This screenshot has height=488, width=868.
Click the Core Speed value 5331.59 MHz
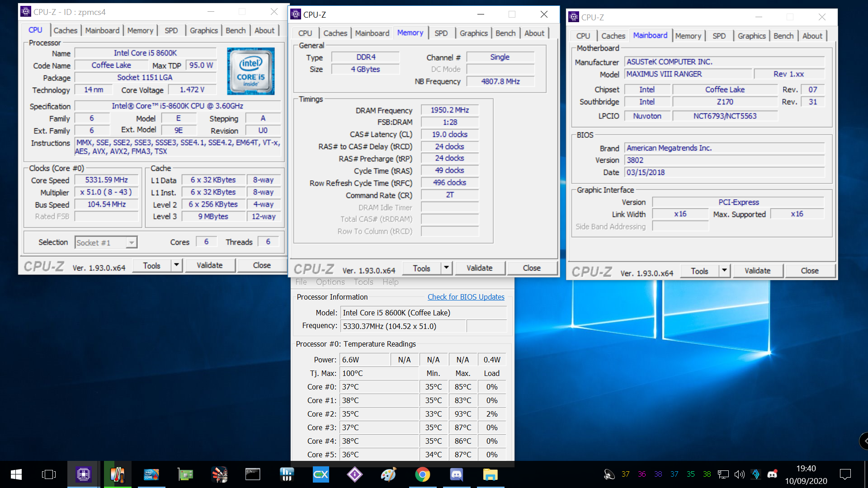107,180
